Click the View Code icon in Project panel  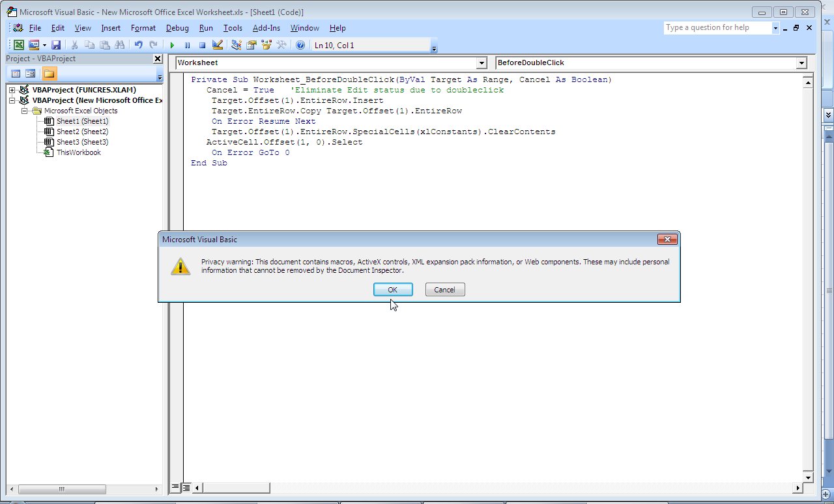click(16, 74)
